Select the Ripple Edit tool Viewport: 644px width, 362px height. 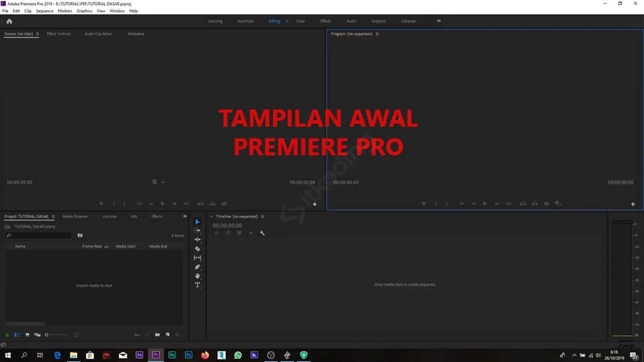(197, 240)
